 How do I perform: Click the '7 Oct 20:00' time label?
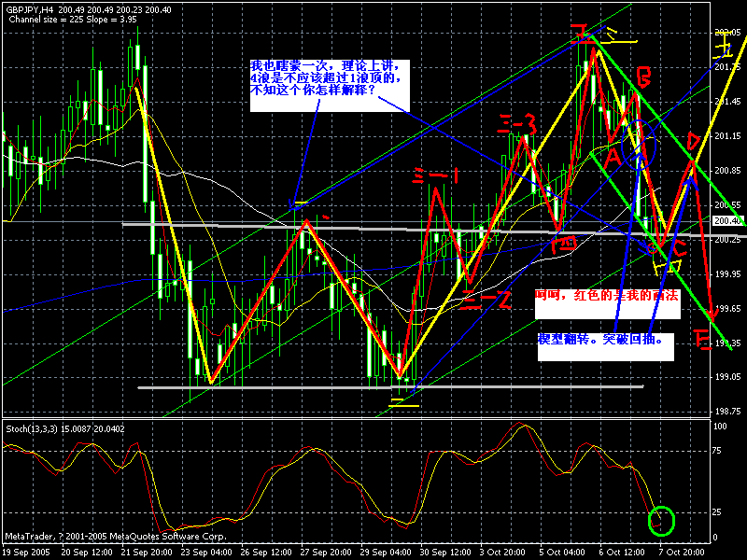[x=682, y=553]
